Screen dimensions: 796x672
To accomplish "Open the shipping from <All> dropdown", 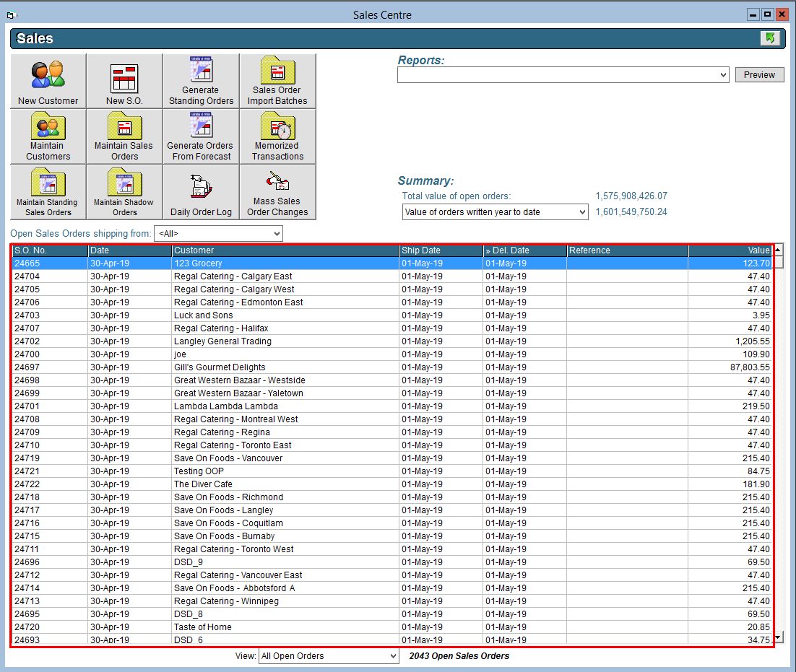I will click(x=277, y=234).
